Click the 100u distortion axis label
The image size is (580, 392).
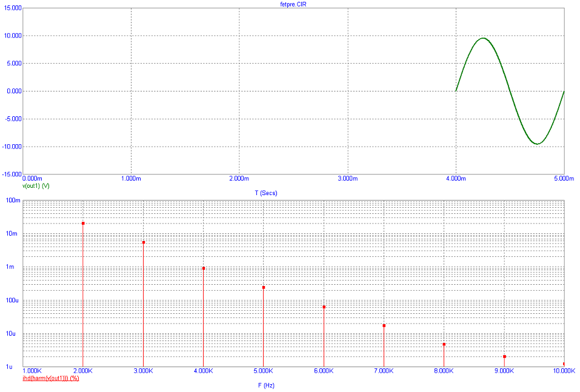(12, 301)
